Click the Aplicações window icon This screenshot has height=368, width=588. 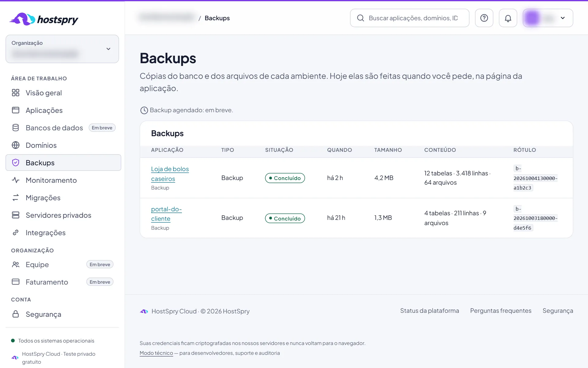click(16, 110)
